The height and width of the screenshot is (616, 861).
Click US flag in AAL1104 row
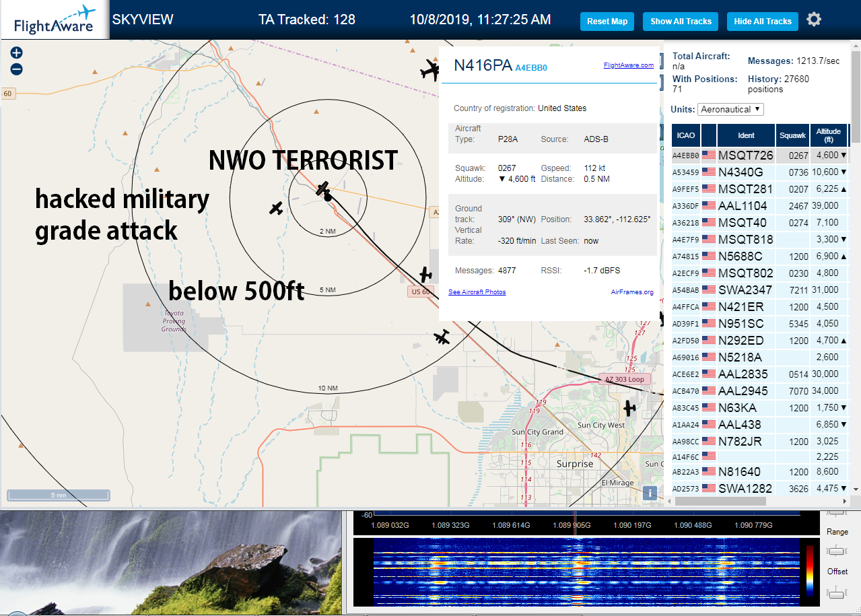(x=709, y=206)
